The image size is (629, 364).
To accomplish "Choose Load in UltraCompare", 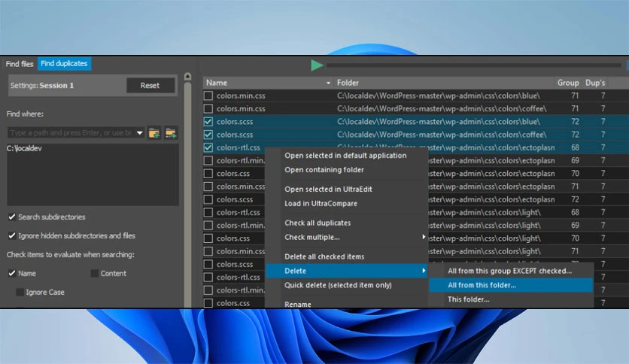I will tap(321, 204).
